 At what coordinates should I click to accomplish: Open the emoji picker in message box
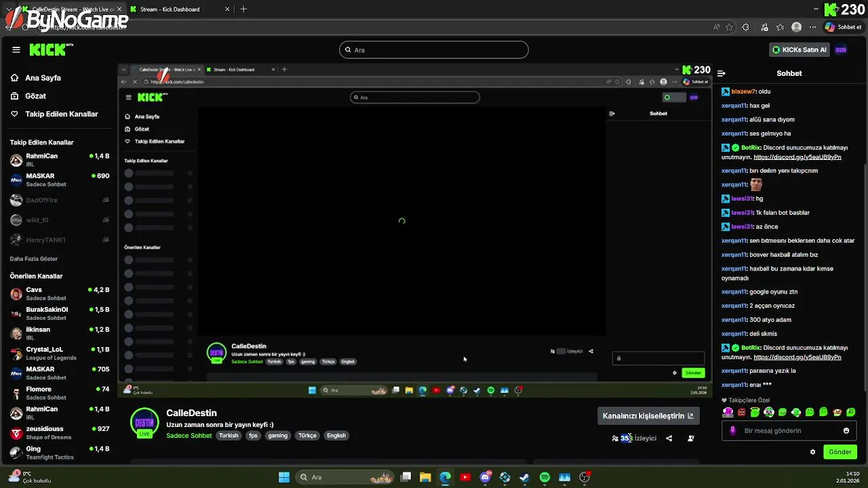pos(846,430)
